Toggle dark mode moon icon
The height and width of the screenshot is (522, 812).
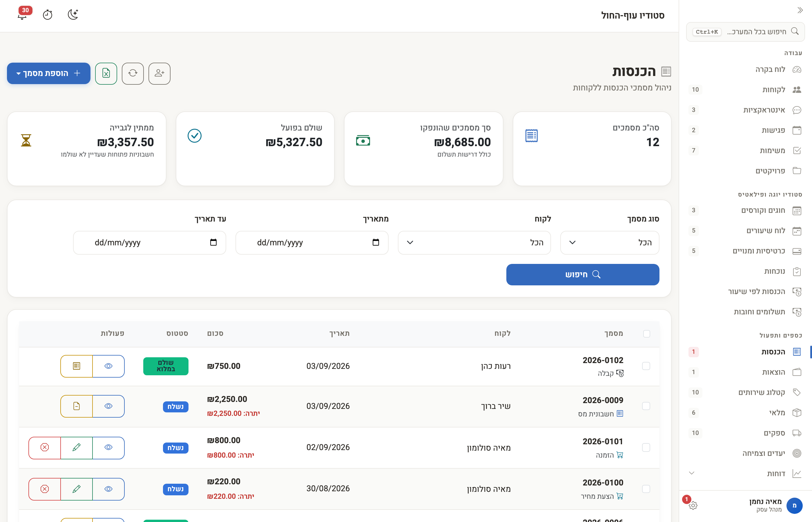[73, 14]
